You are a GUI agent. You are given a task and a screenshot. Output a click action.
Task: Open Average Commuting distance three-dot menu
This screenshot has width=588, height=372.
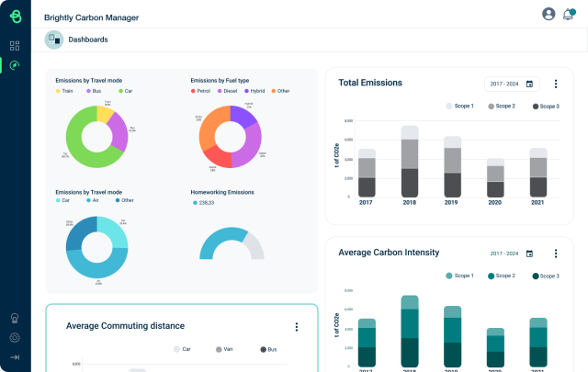pyautogui.click(x=297, y=327)
